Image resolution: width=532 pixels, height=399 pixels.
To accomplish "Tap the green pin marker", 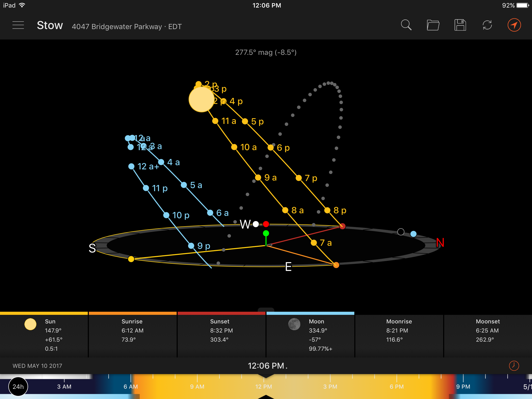I will pos(266,233).
